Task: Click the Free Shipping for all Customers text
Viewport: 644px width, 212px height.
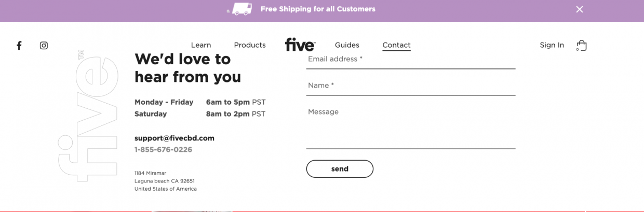Action: 318,9
